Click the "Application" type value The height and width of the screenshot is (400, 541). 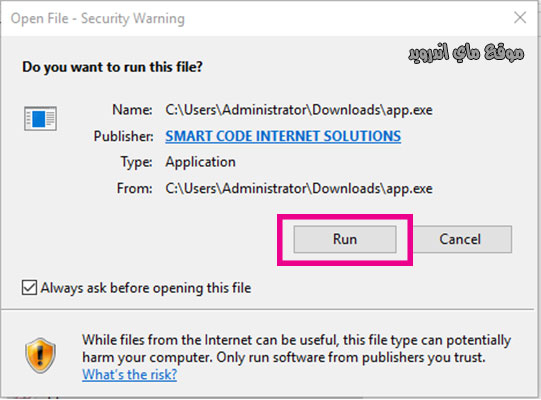[200, 162]
